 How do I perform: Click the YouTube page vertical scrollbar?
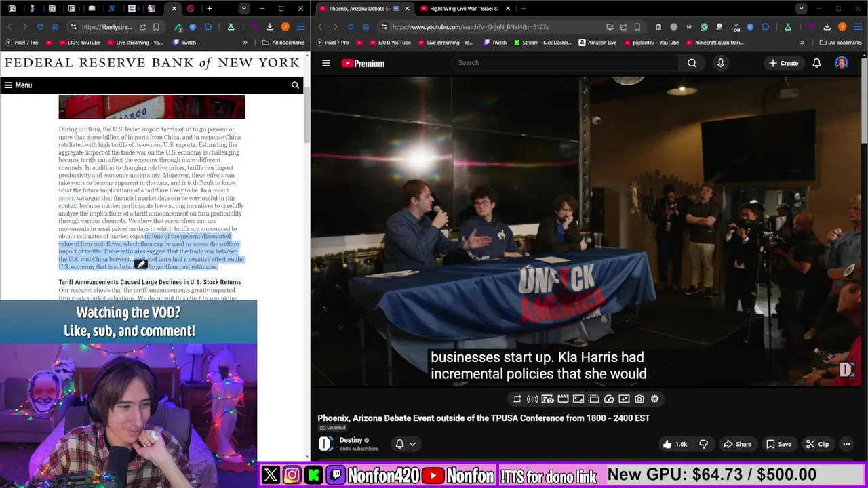tap(865, 102)
